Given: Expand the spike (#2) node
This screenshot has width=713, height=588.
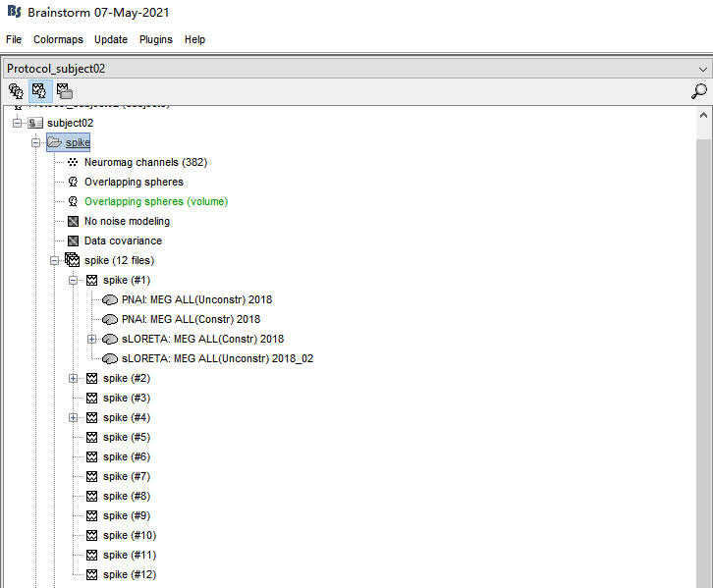Looking at the screenshot, I should pos(74,378).
